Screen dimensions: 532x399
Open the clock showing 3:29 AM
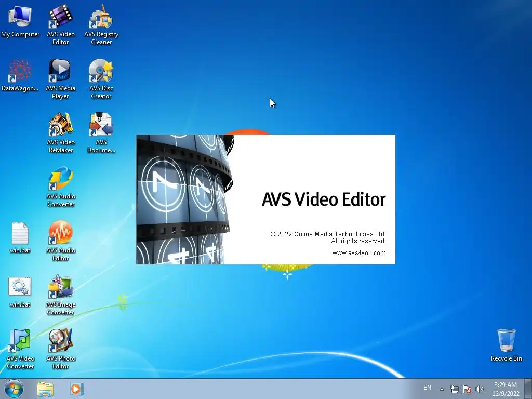point(506,389)
